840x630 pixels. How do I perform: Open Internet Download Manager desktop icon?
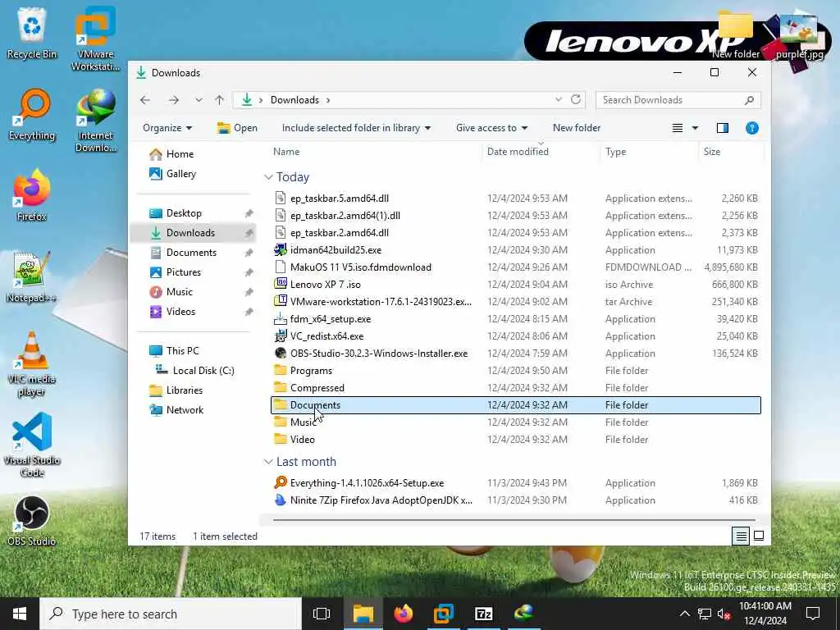[95, 121]
